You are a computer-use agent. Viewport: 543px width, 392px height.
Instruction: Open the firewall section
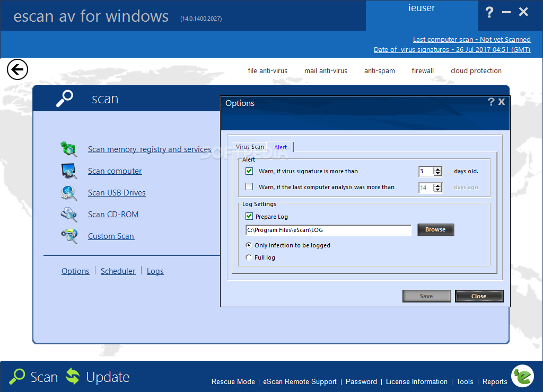tap(423, 70)
